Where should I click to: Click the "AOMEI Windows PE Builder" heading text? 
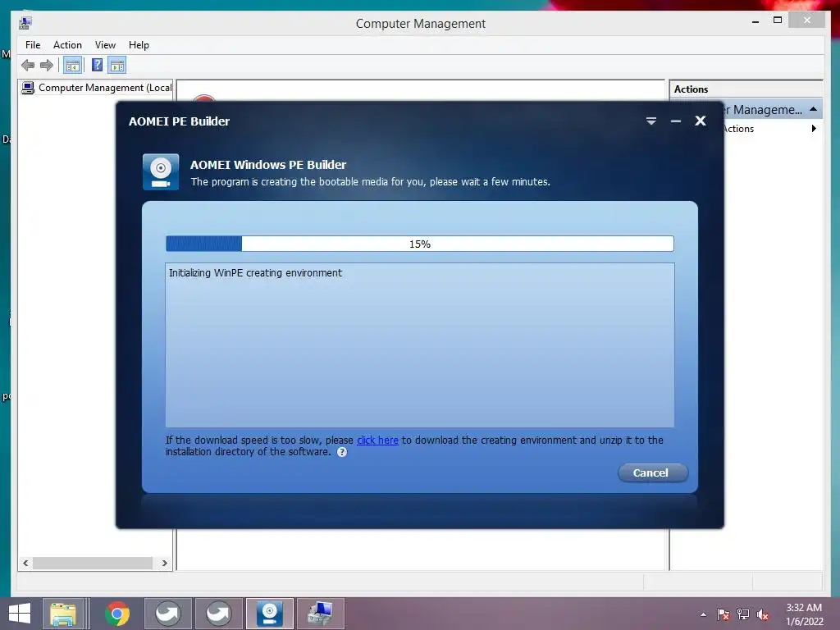268,165
